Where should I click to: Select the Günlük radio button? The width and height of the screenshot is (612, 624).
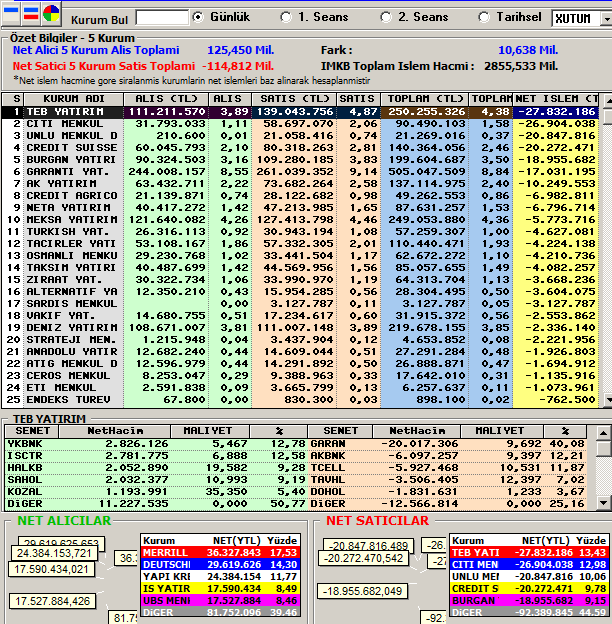198,17
